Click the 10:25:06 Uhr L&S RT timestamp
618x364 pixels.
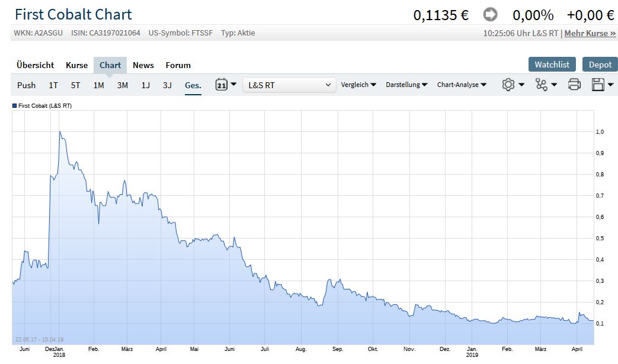[521, 34]
